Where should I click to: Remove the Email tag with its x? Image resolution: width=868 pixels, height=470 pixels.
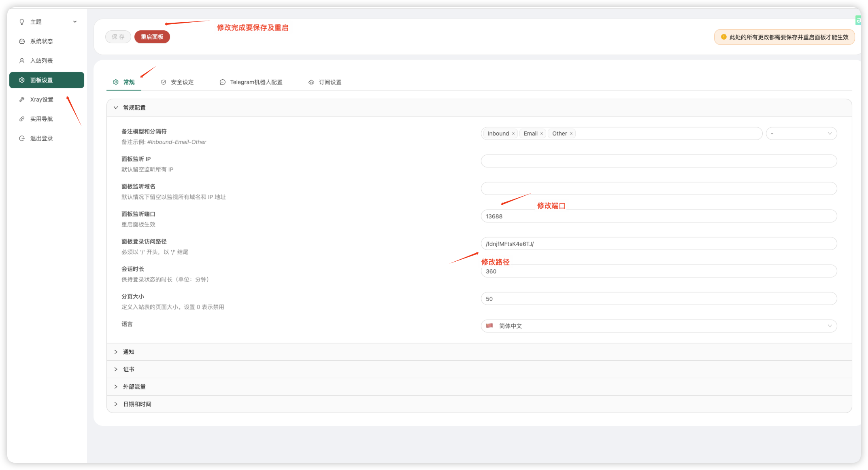pyautogui.click(x=542, y=133)
